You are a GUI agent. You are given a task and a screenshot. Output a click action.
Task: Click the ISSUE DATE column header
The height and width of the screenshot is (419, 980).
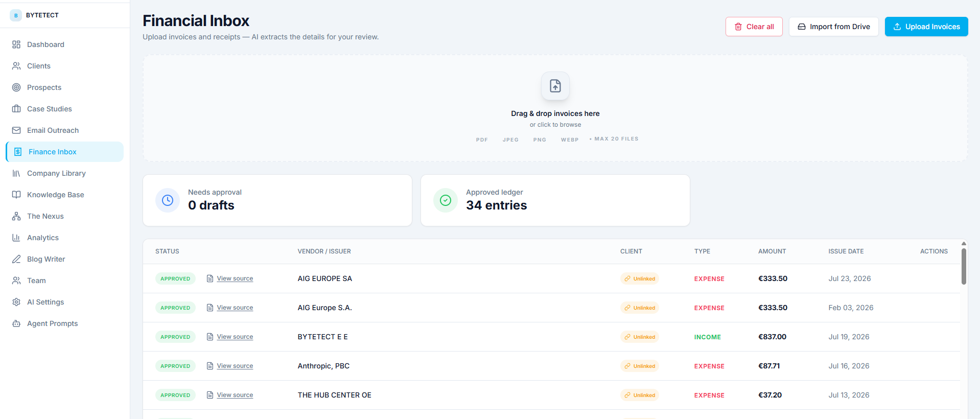(846, 251)
